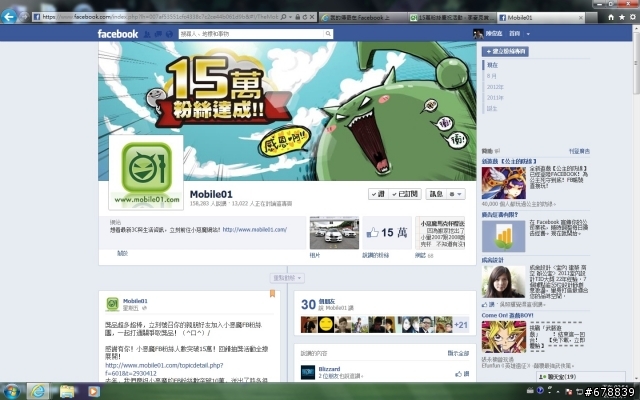
Task: Open topicdetail.php link in post
Action: pyautogui.click(x=164, y=369)
